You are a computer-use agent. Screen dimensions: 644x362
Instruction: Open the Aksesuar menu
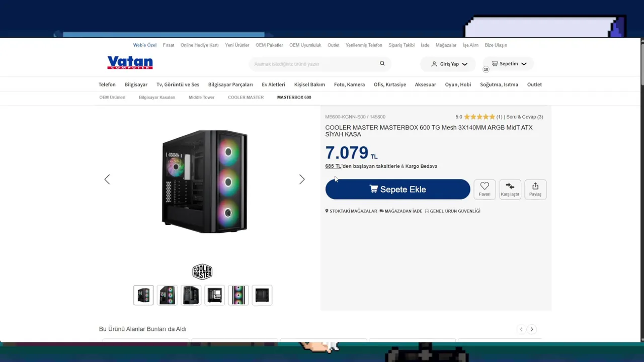pos(425,84)
